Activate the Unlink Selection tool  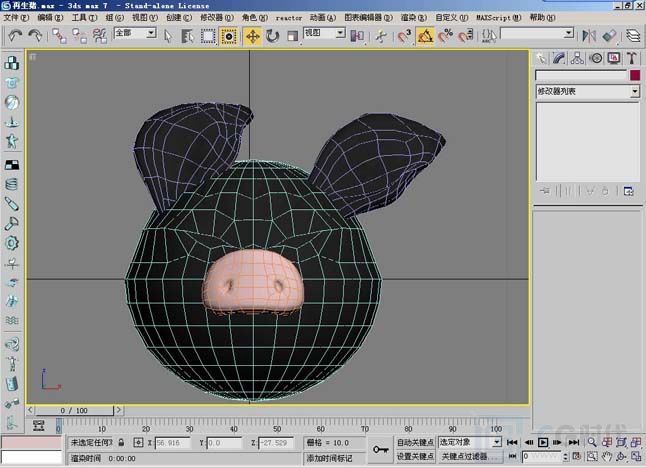click(80, 36)
